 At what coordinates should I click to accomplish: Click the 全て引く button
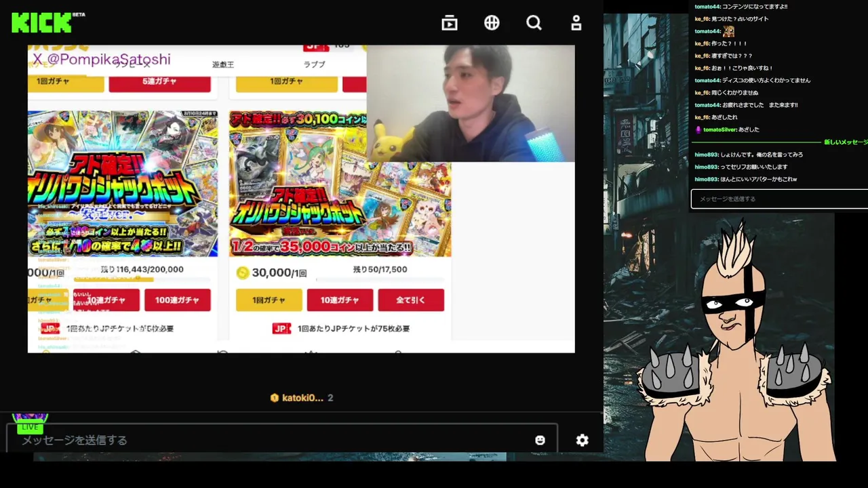pos(411,300)
